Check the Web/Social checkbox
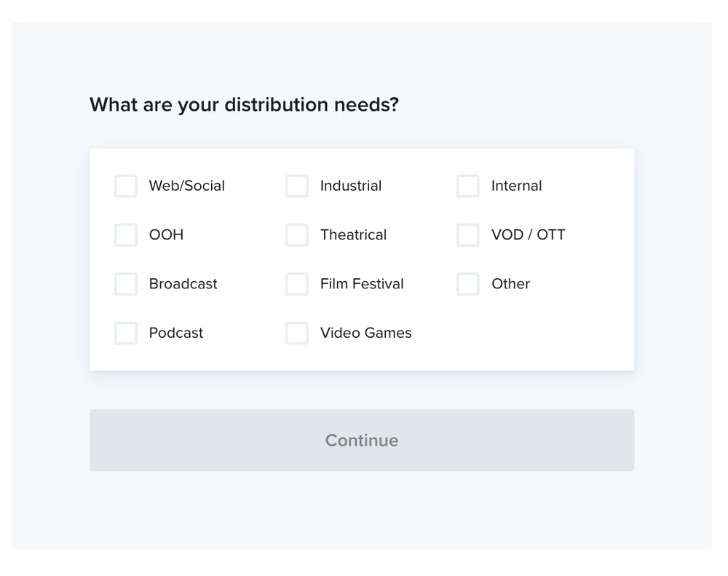 (126, 186)
